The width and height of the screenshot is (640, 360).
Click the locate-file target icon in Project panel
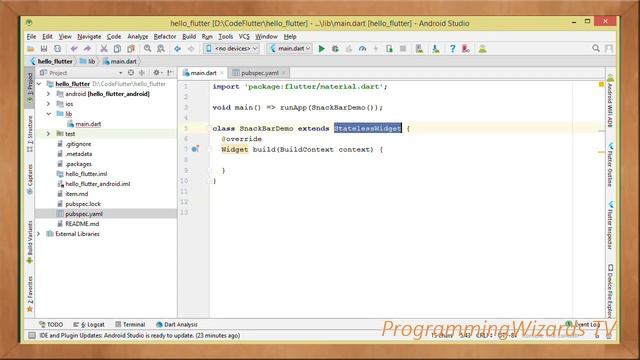coord(131,73)
